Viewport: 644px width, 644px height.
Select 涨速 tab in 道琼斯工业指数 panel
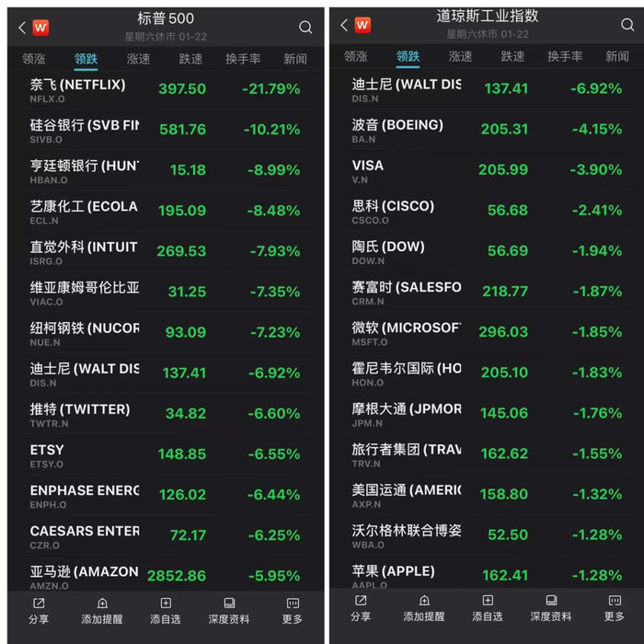pyautogui.click(x=460, y=56)
